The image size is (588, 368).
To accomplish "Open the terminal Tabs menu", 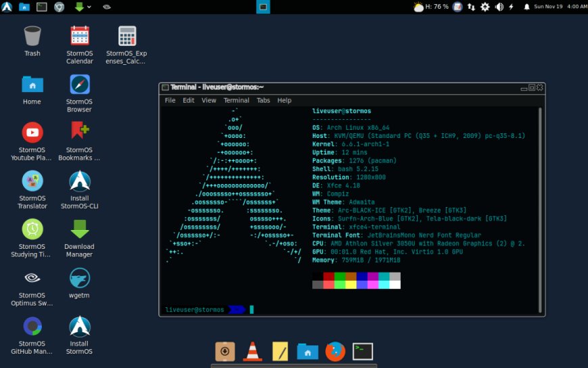I will (x=264, y=100).
